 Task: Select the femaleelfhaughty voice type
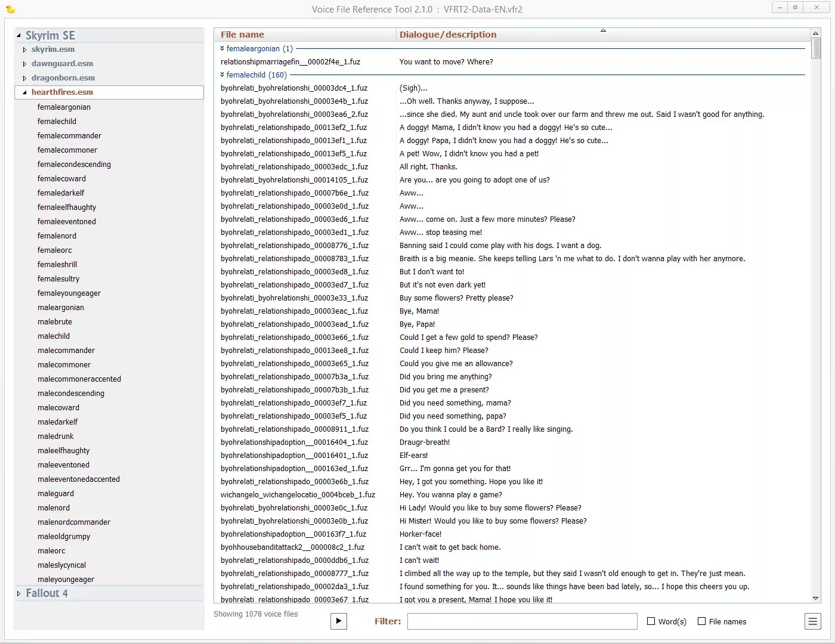coord(67,208)
